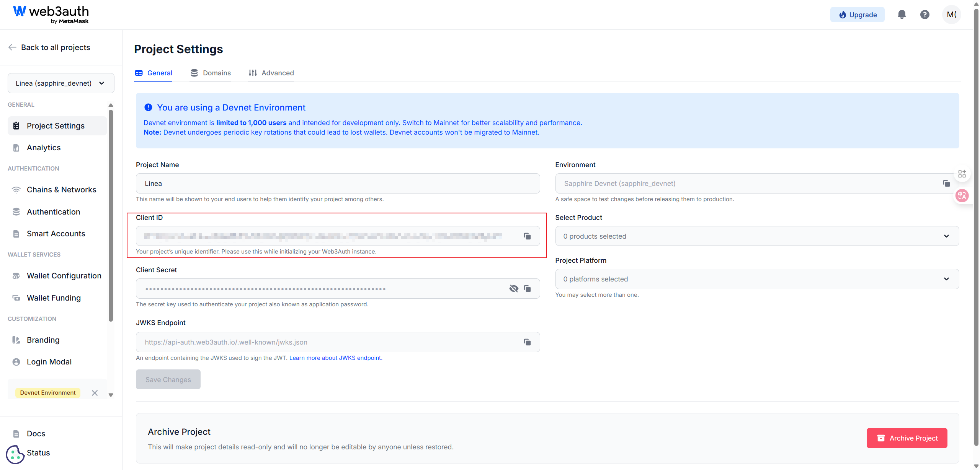Open notifications via the bell icon
The height and width of the screenshot is (470, 980).
click(902, 14)
